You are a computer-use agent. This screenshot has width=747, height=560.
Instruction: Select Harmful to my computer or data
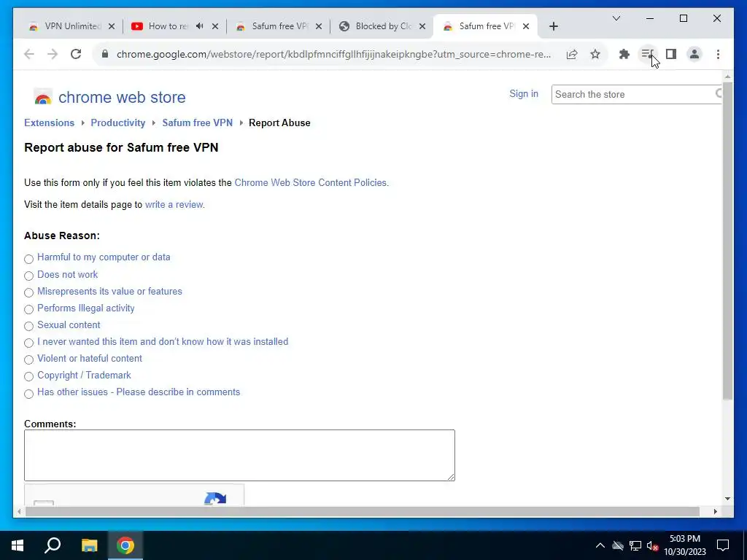(x=29, y=259)
